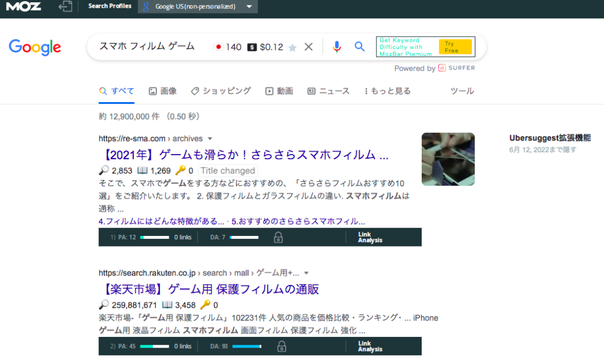Click the magnifier icon beside 259,881,671
This screenshot has height=364, width=604.
[104, 304]
